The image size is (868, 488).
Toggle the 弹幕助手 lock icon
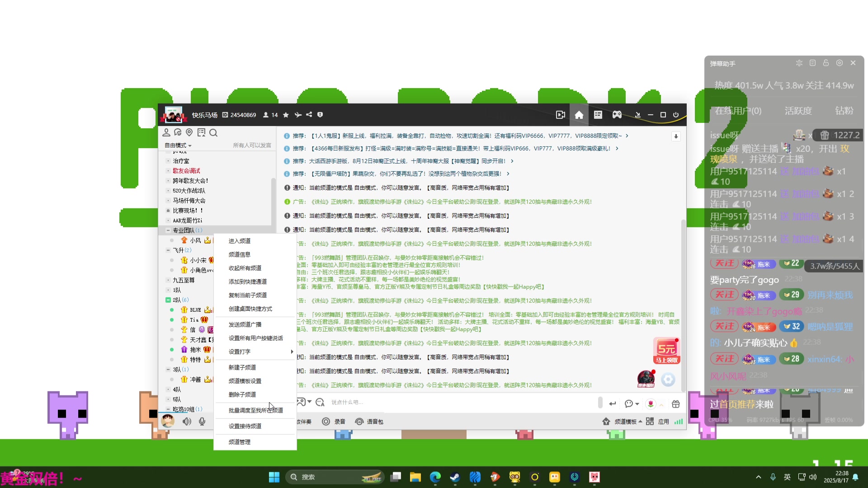[826, 63]
